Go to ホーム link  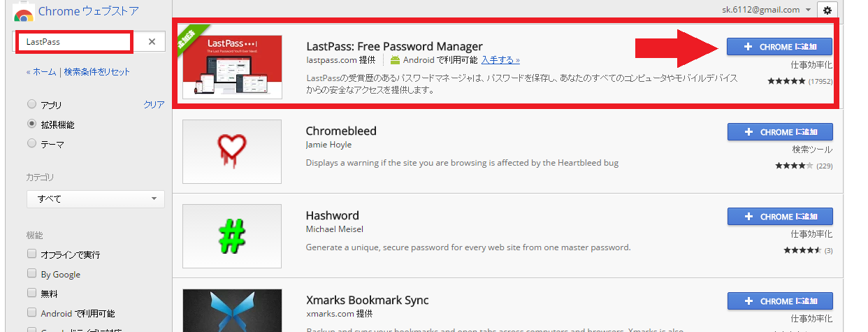45,72
